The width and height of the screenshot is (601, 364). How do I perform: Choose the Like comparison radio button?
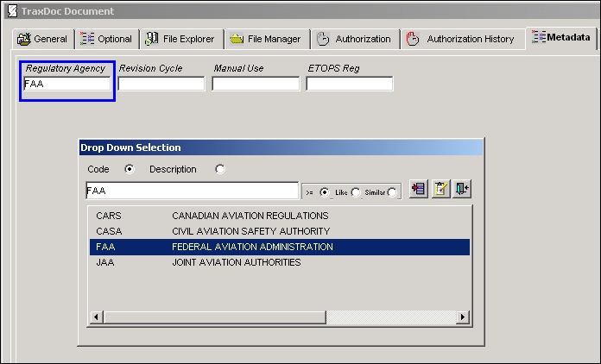pyautogui.click(x=356, y=192)
